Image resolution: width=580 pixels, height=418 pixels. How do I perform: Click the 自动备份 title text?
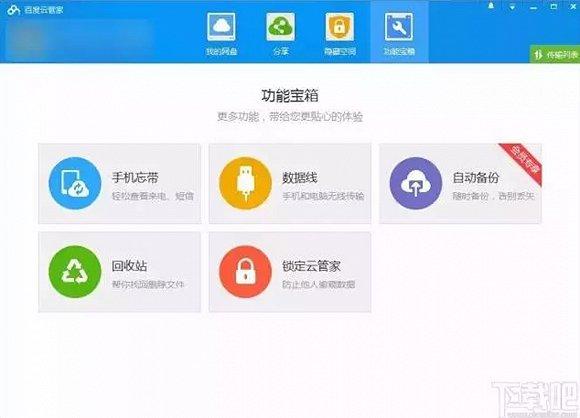[x=476, y=178]
